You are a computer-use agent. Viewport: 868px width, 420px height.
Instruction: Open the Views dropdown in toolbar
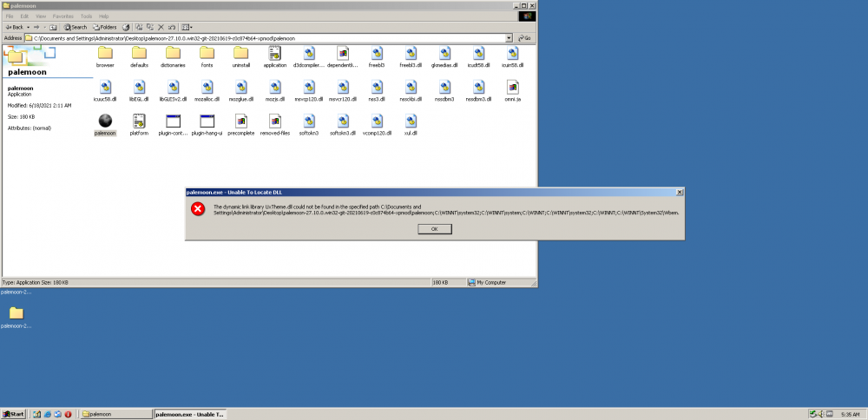(187, 27)
